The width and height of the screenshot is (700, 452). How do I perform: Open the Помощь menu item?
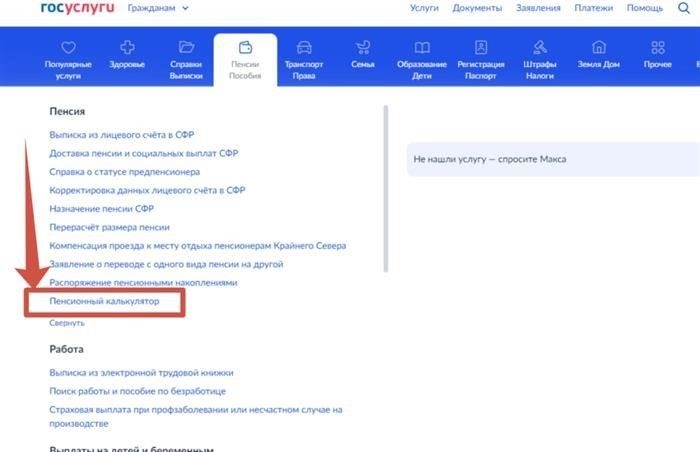coord(645,8)
